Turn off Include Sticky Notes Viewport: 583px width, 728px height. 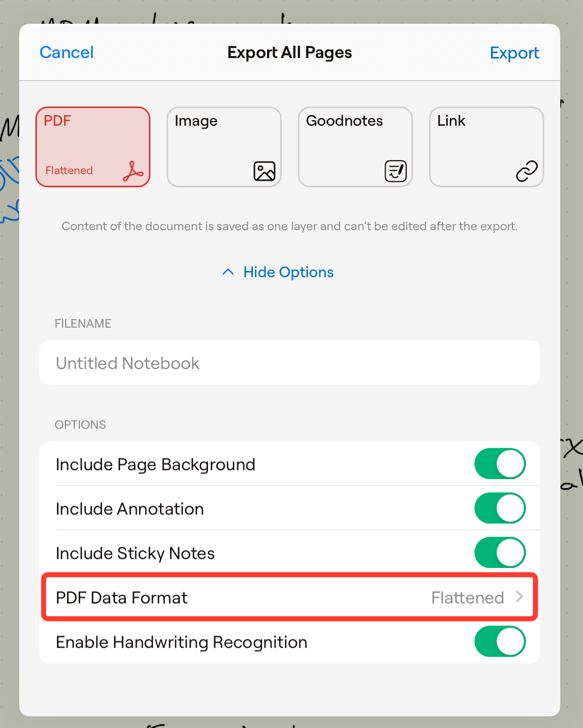[500, 553]
